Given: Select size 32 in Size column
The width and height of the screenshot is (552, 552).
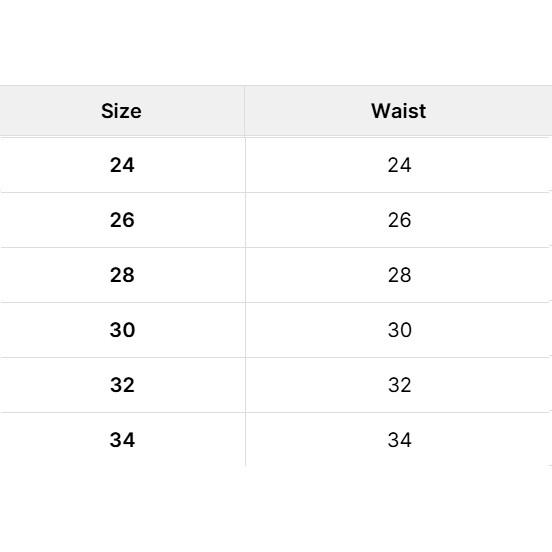Looking at the screenshot, I should click(122, 385).
